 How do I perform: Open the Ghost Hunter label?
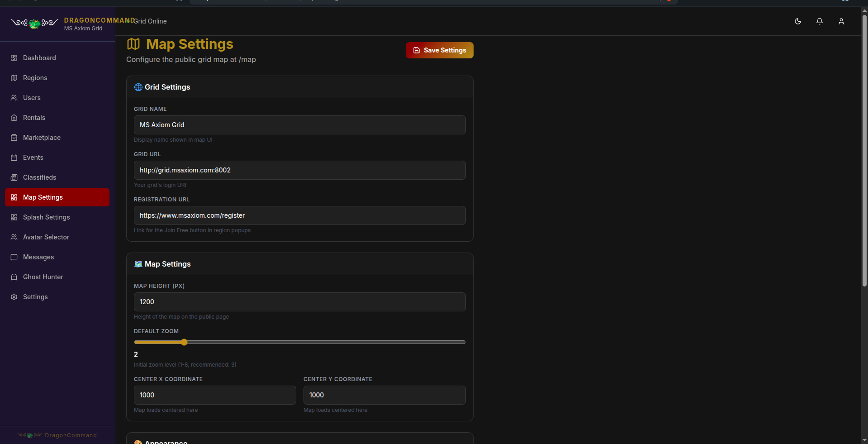pyautogui.click(x=43, y=277)
